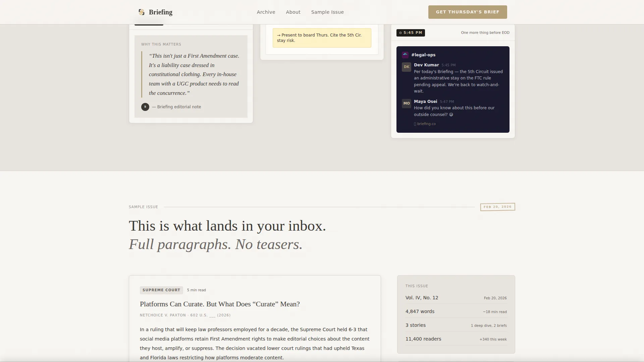The width and height of the screenshot is (644, 362).
Task: Click the Slack icon beside #legal-ops
Action: [405, 55]
